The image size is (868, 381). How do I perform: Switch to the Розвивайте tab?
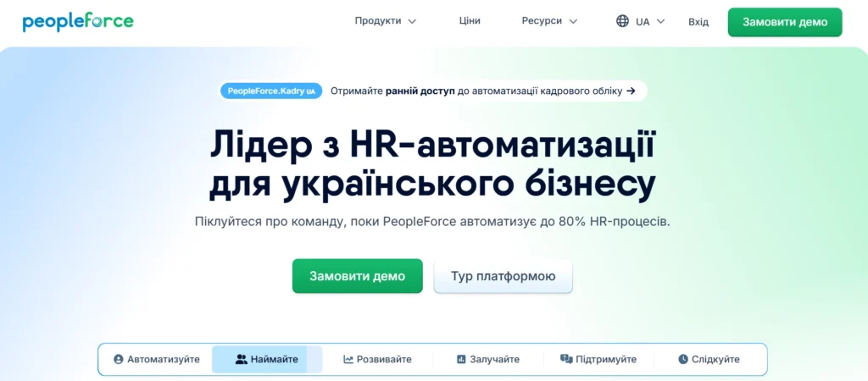point(377,360)
